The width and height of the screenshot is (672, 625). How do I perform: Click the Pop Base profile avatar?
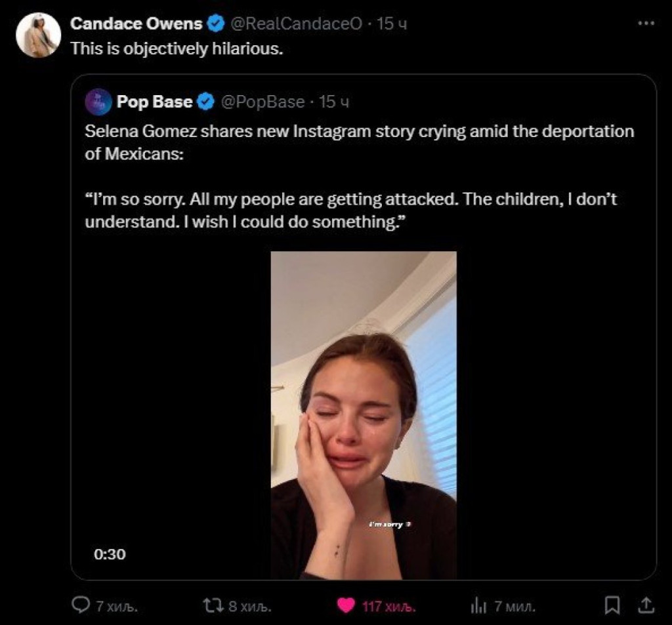98,102
